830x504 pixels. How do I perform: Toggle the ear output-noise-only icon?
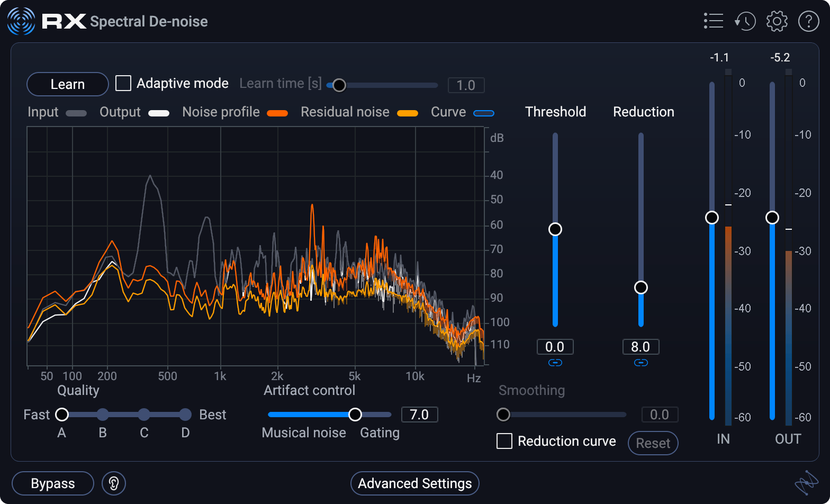(114, 483)
